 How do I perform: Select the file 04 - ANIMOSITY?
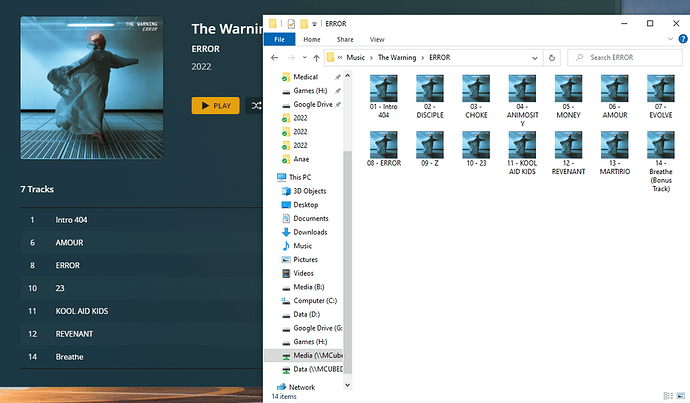pos(522,101)
